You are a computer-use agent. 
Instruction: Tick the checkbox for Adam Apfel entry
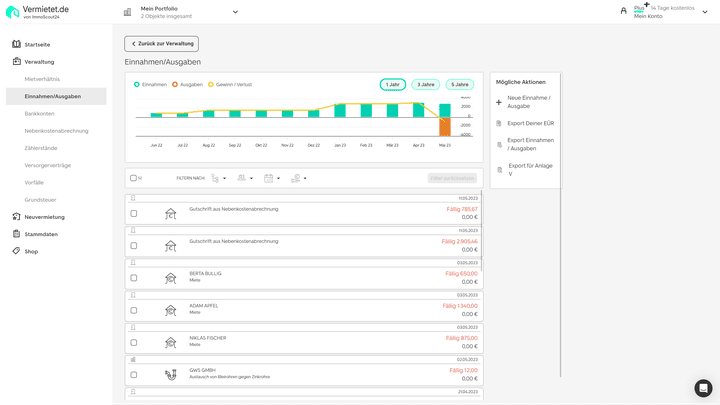click(x=134, y=310)
